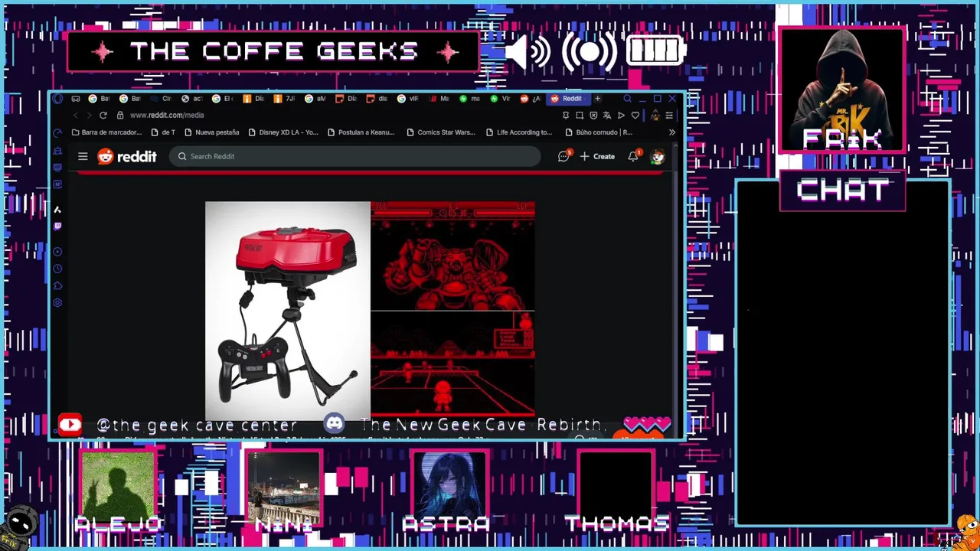Open Settings gear in sidebar
Screen dimensions: 980x551
coord(57,303)
